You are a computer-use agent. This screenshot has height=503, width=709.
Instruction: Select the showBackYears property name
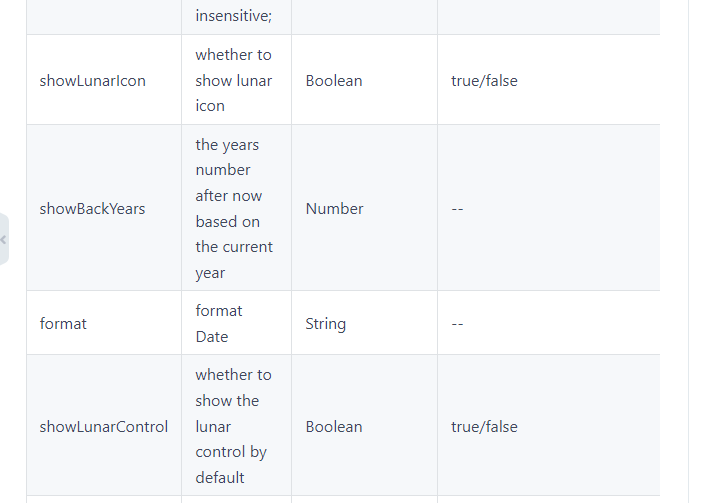click(92, 208)
